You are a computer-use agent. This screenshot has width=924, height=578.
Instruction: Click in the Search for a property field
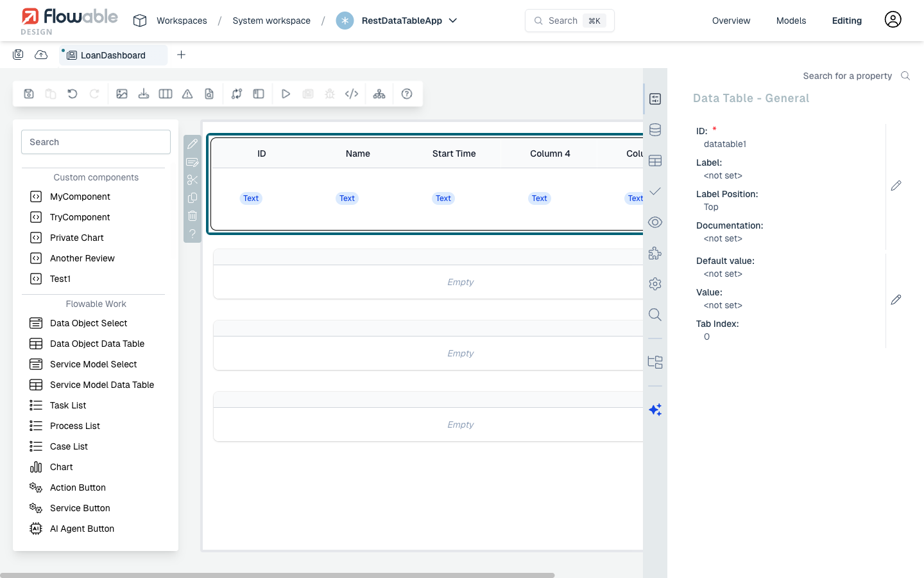coord(847,76)
